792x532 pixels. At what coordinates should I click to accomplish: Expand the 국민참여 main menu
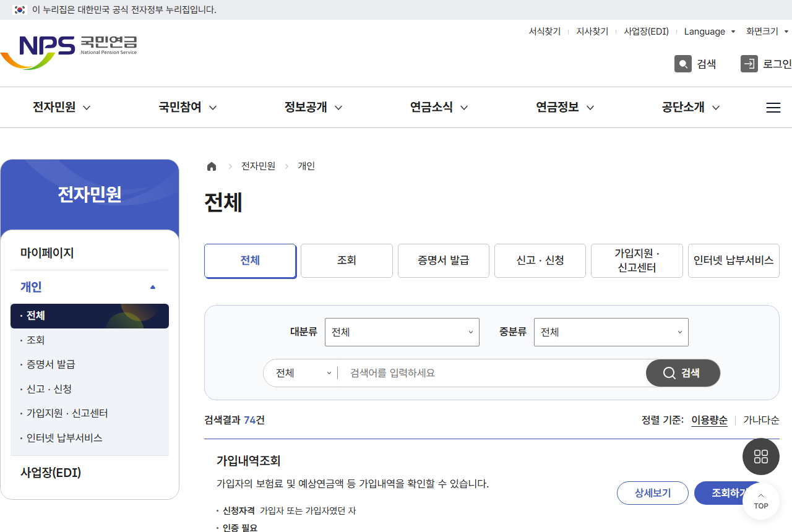coord(187,108)
